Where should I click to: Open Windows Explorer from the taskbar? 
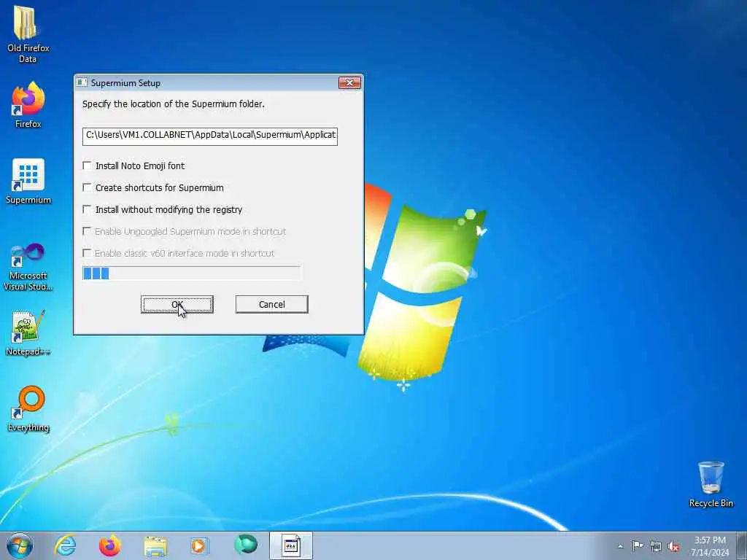tap(155, 546)
